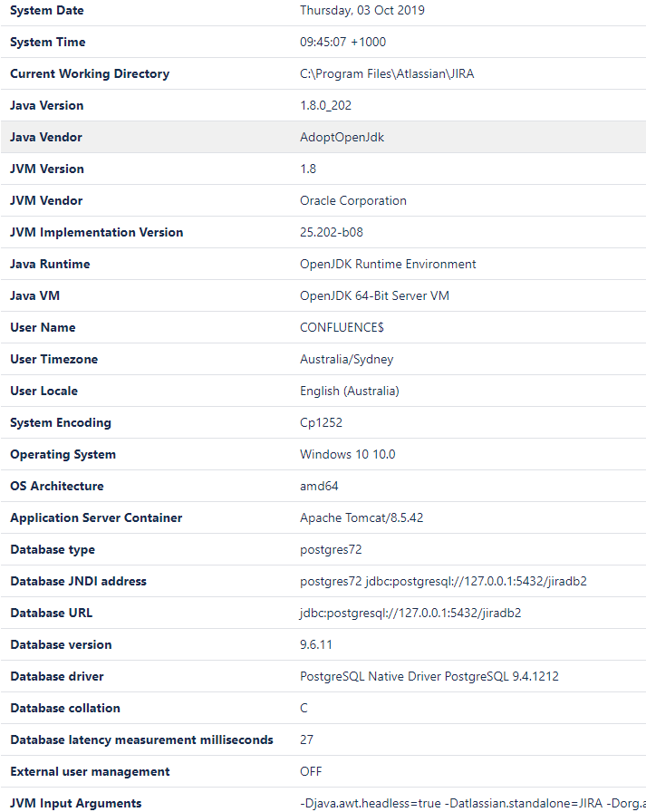This screenshot has width=646, height=812.
Task: Select the 'System Date' label
Action: [46, 10]
